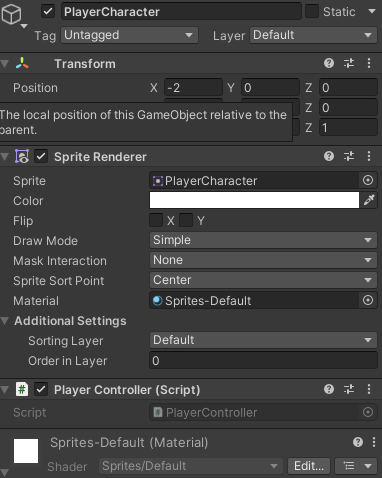Click the Mask Interaction label
382x478 pixels.
[60, 261]
